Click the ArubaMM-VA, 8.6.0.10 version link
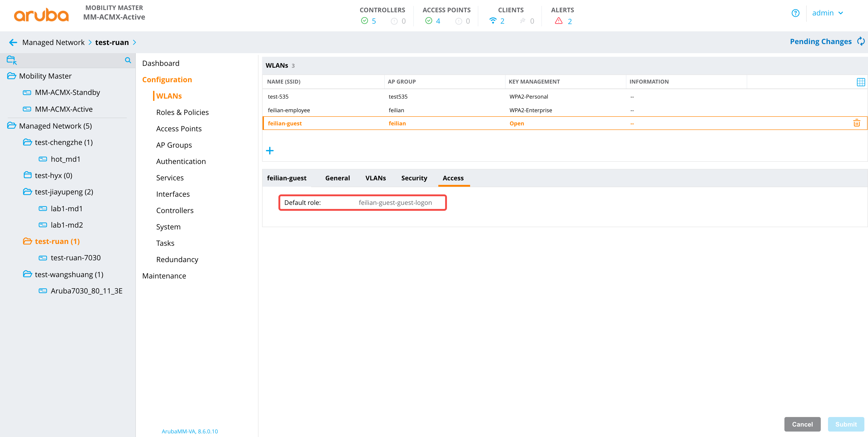 coord(190,431)
